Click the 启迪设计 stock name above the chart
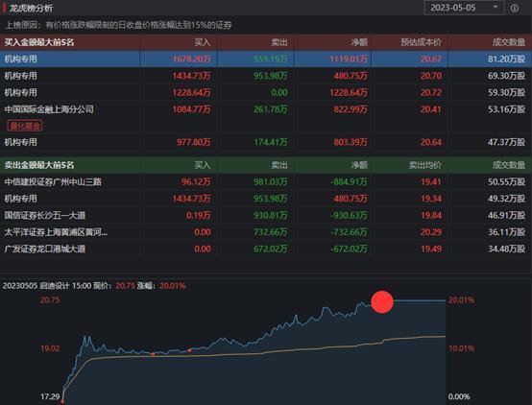 coord(55,286)
